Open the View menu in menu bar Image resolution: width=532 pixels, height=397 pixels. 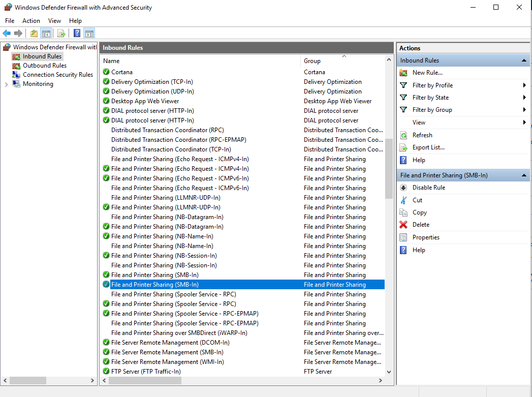pos(54,21)
